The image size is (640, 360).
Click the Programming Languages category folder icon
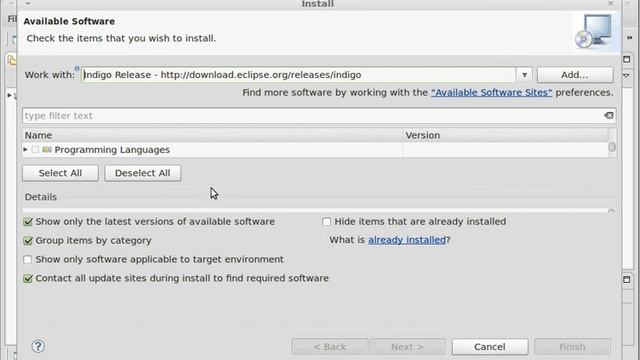[47, 150]
